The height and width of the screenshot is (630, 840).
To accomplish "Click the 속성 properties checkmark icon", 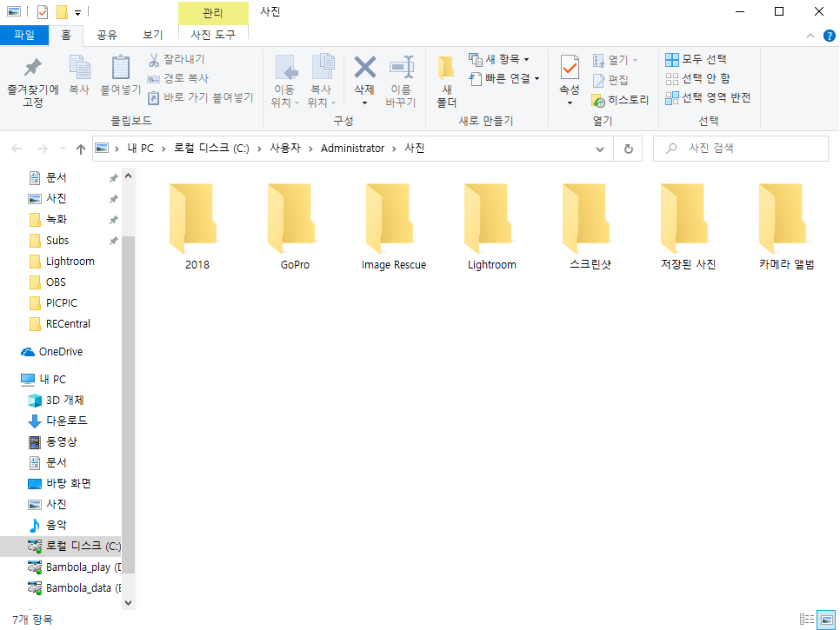I will 570,68.
